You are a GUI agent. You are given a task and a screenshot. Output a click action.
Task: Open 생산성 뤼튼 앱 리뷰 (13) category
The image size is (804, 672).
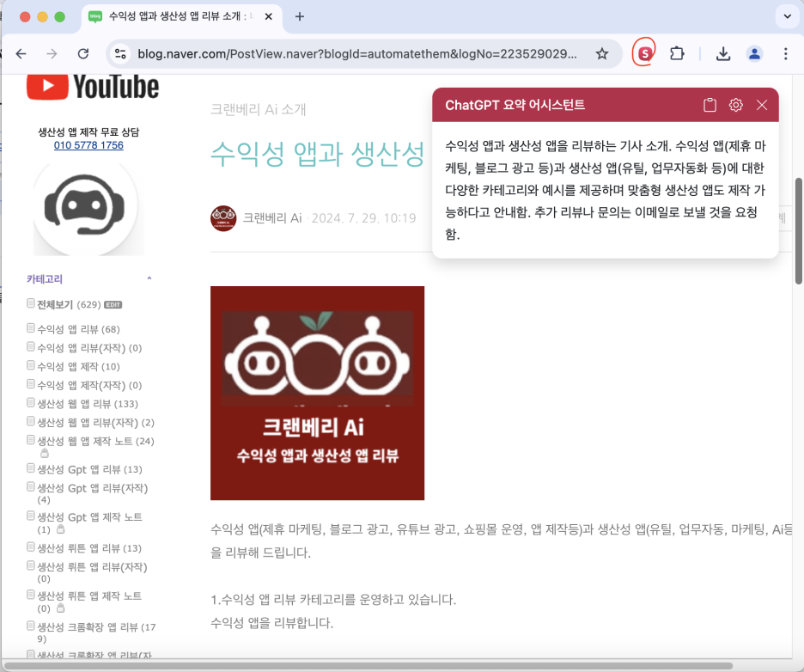click(x=89, y=548)
